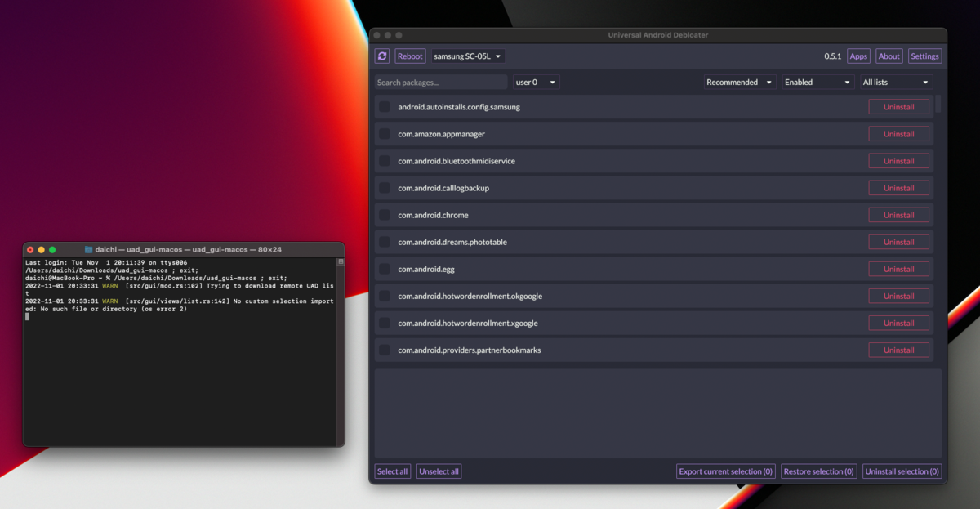
Task: Open the samsung SC-05L device dropdown
Action: point(468,56)
